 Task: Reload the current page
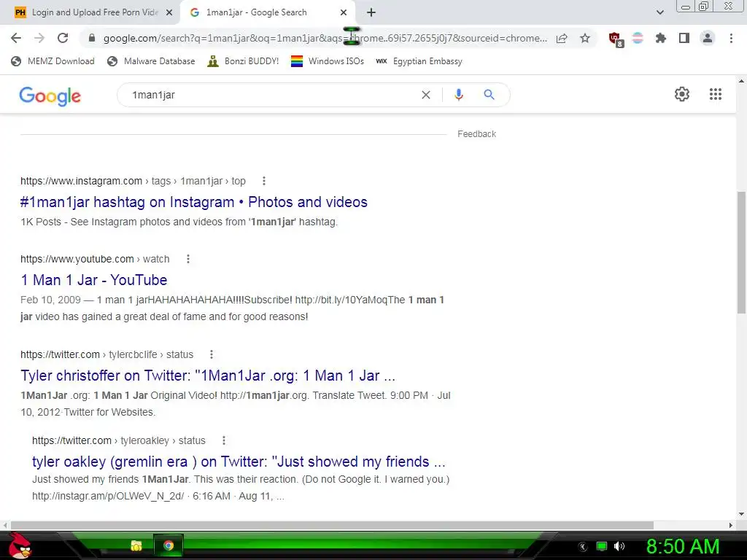[63, 38]
